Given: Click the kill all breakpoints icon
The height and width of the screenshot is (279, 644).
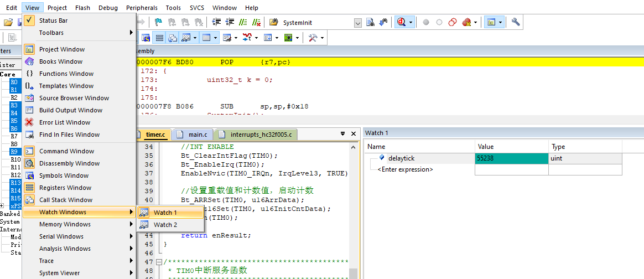Looking at the screenshot, I should 466,22.
